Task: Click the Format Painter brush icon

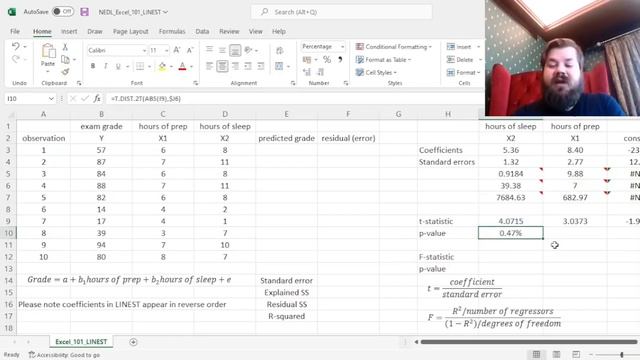Action: tap(65, 72)
